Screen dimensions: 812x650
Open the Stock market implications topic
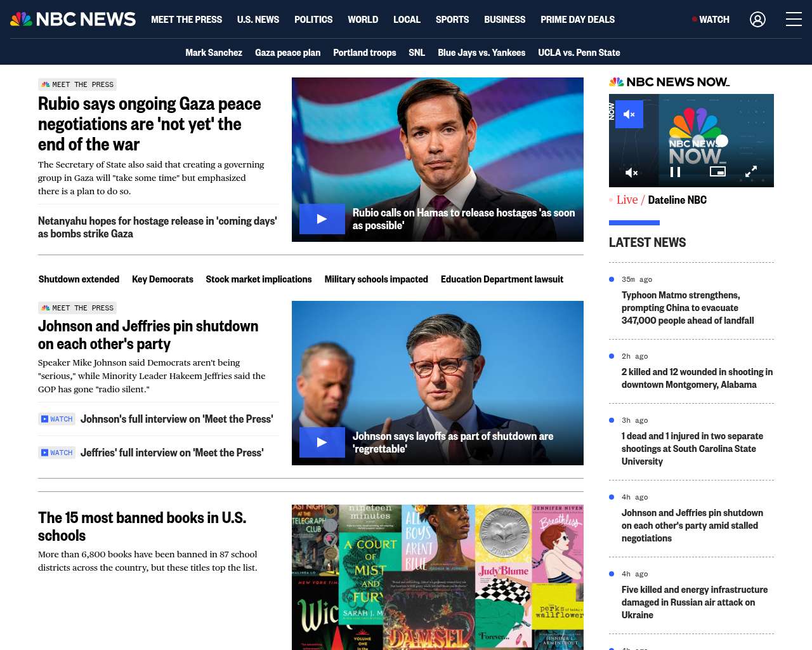point(258,279)
